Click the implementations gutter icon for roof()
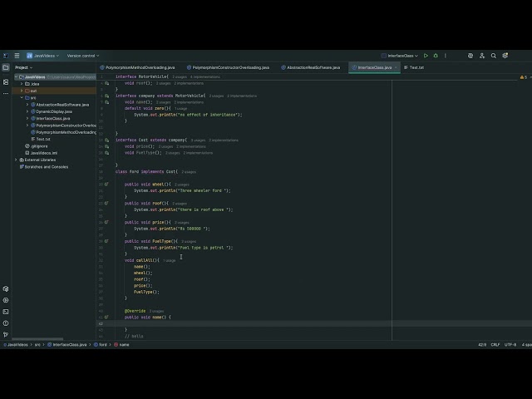 tap(107, 83)
